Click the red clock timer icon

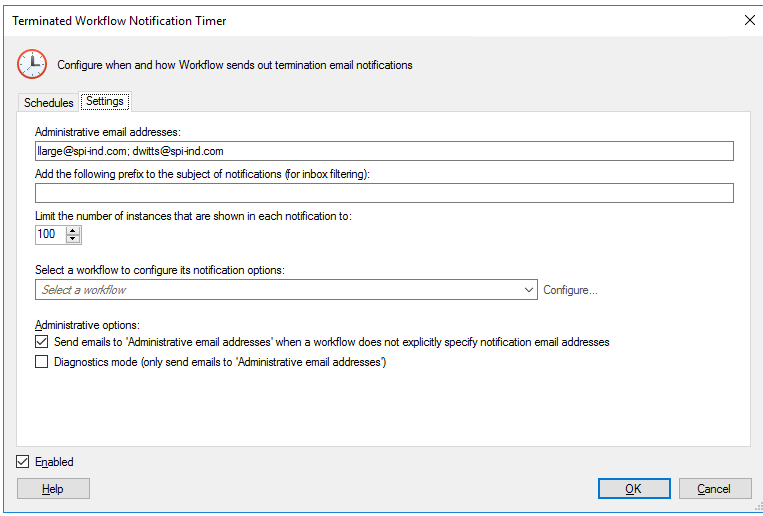pyautogui.click(x=32, y=64)
